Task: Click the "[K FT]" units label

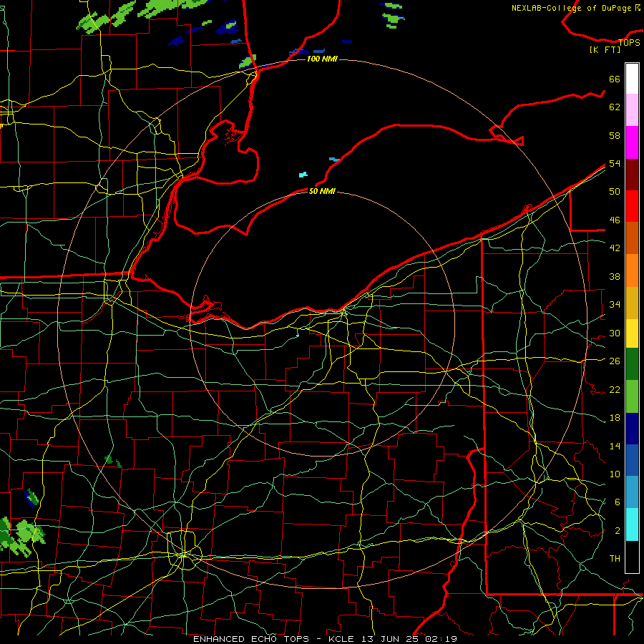Action: pyautogui.click(x=605, y=49)
